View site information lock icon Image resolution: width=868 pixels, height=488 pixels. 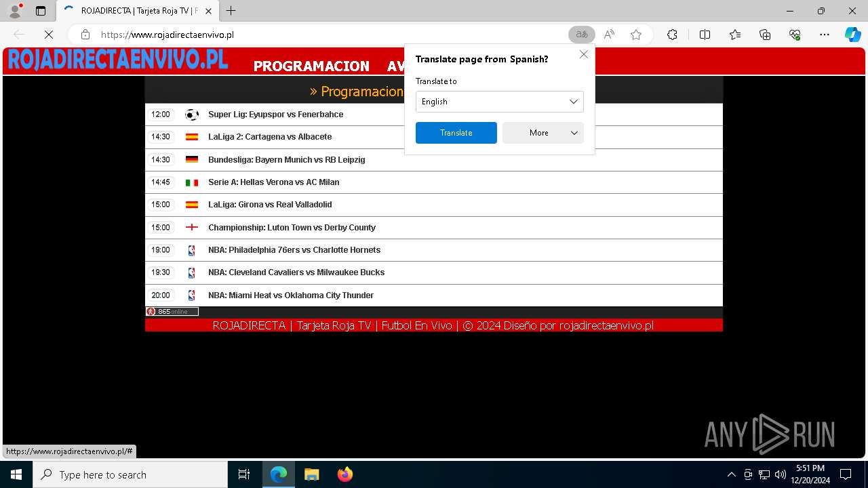click(85, 35)
